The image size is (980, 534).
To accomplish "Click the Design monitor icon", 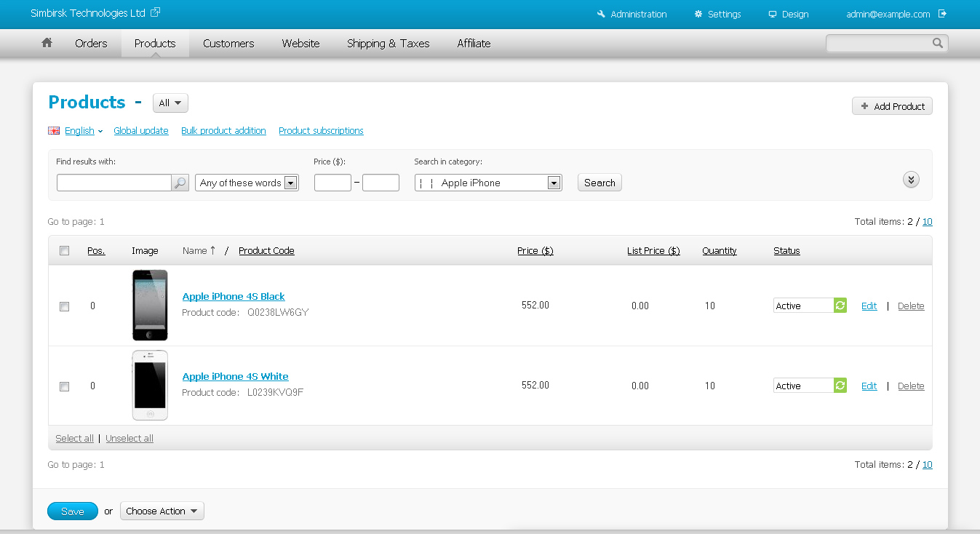I will point(773,14).
